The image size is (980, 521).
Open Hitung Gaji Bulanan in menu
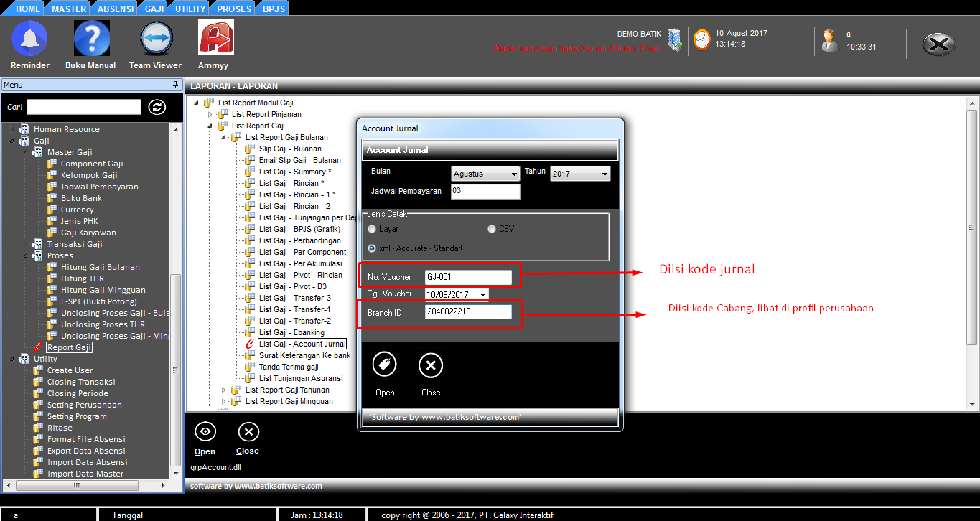(100, 267)
